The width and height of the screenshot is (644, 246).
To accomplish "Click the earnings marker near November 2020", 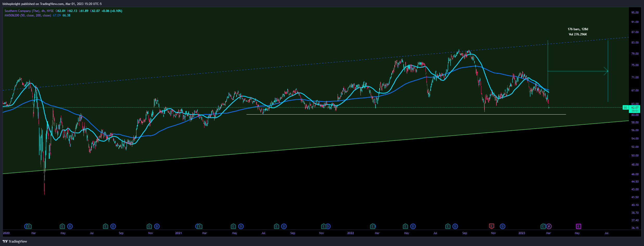I will coord(149,226).
